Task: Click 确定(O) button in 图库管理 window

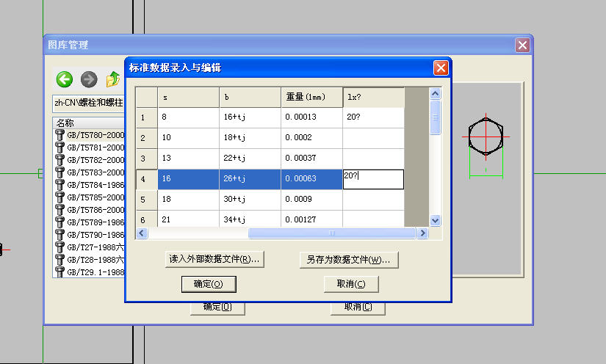Action: 217,308
